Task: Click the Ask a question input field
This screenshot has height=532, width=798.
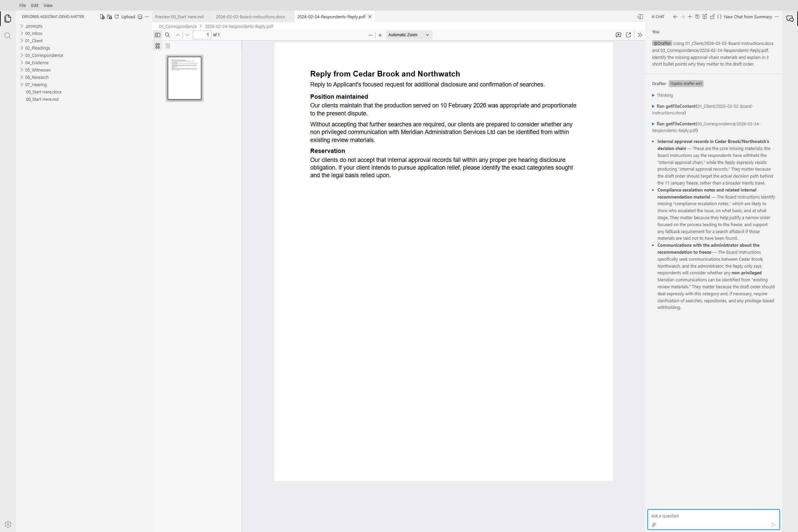Action: [x=713, y=516]
